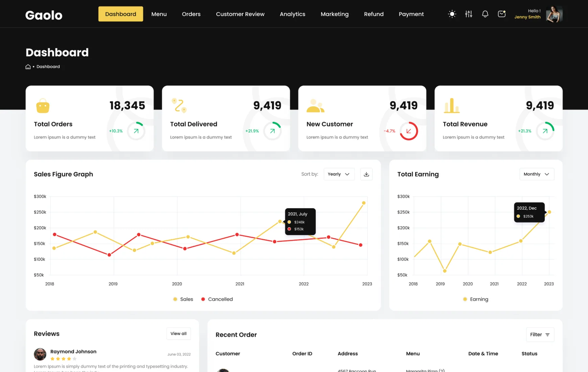Screen dimensions: 588x372
Task: Click the Order ID column header
Action: pyautogui.click(x=302, y=353)
